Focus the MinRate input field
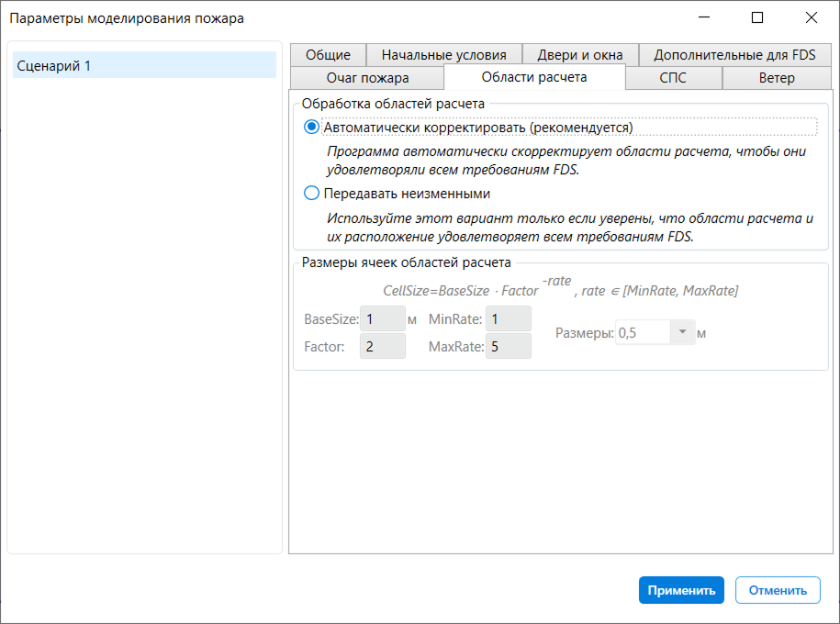The width and height of the screenshot is (840, 624). tap(509, 318)
